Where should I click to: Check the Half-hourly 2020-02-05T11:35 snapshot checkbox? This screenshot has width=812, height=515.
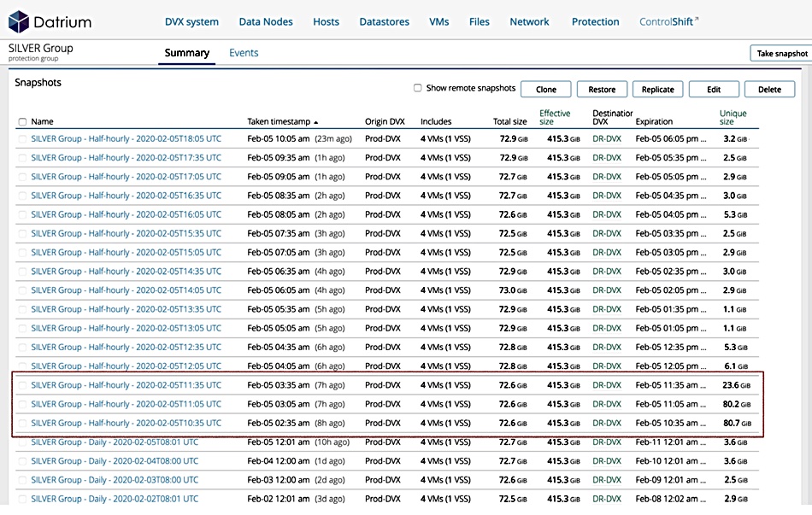point(22,385)
